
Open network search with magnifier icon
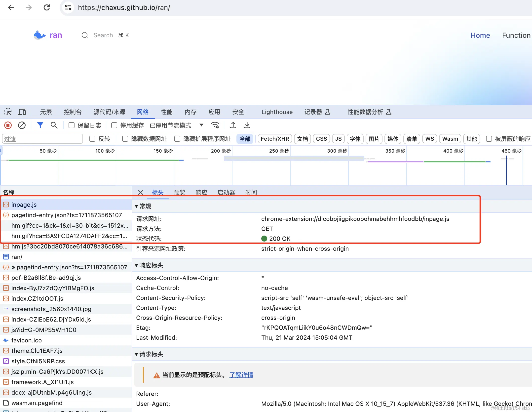point(54,125)
